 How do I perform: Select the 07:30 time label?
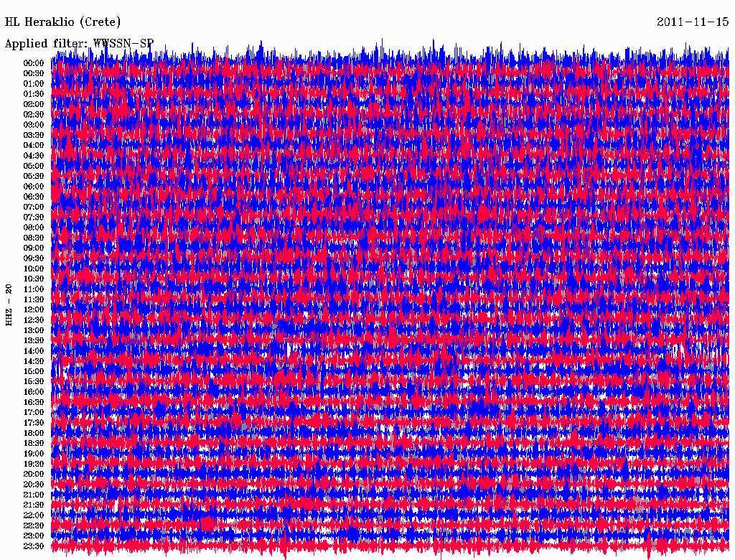click(34, 217)
